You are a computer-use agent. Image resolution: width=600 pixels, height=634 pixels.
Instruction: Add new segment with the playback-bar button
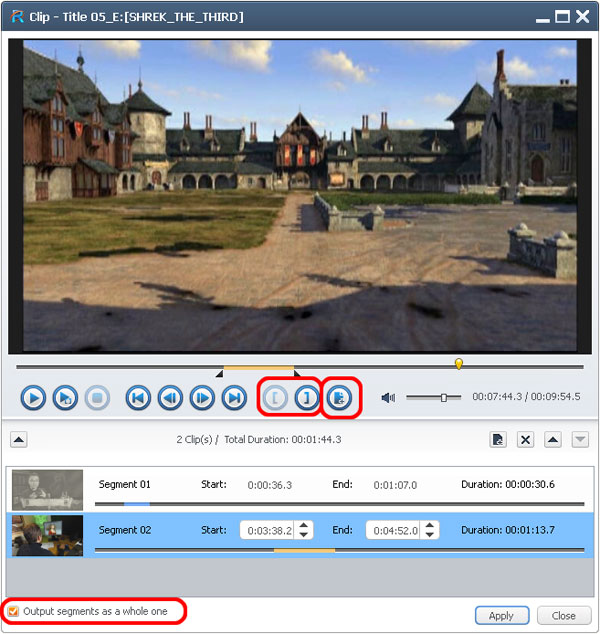click(339, 398)
